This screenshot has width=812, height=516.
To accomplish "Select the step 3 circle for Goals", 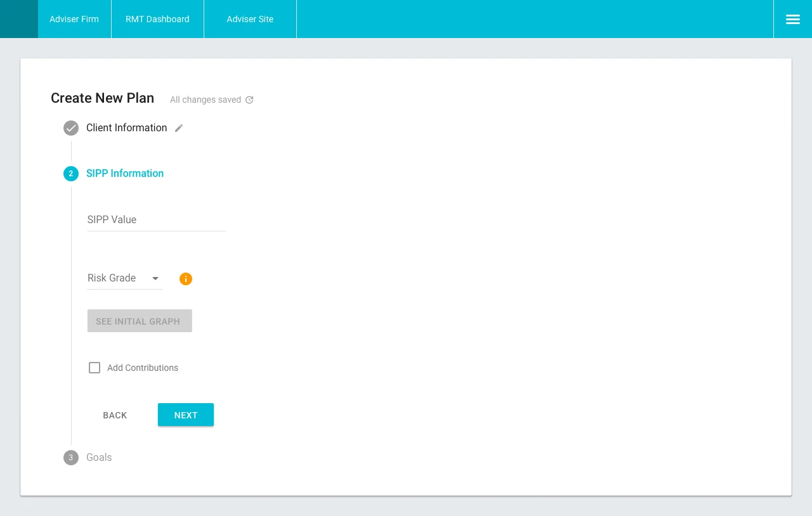I will (71, 458).
